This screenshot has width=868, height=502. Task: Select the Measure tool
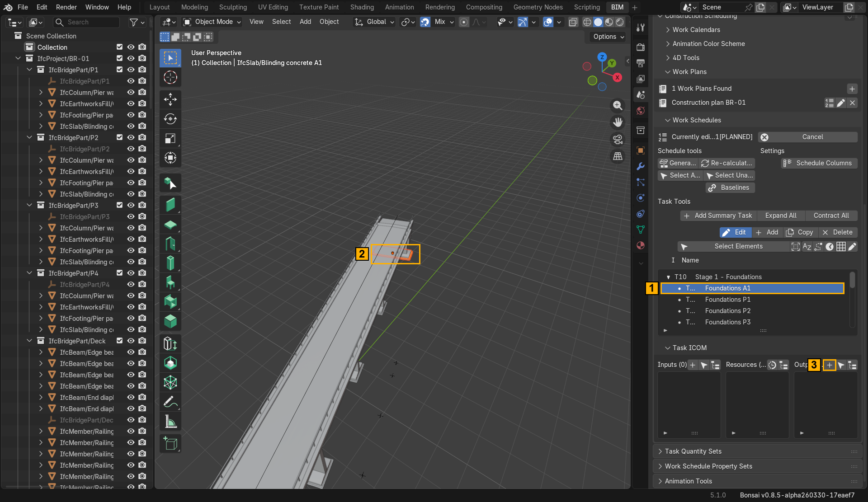coord(170,421)
